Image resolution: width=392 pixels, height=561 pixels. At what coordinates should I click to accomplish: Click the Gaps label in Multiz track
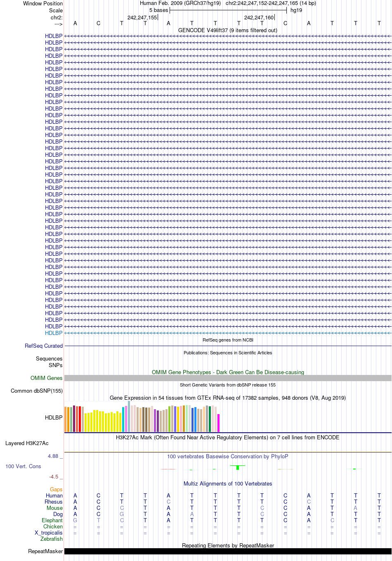(56, 489)
